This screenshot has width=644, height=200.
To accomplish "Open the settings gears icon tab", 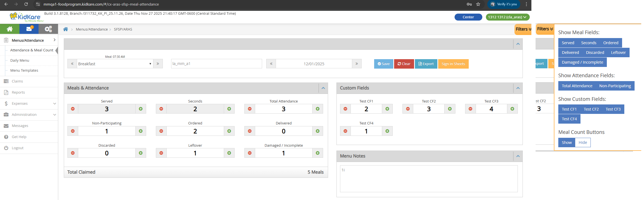I will point(48,29).
